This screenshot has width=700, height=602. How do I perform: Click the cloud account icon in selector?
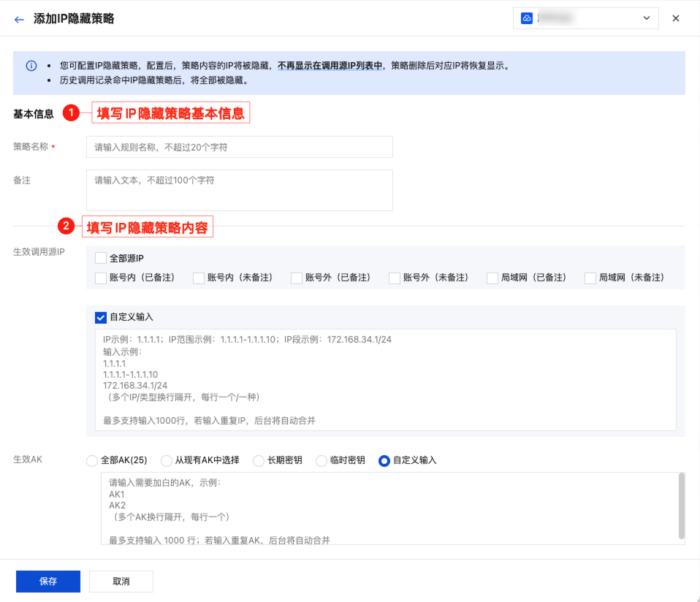527,18
